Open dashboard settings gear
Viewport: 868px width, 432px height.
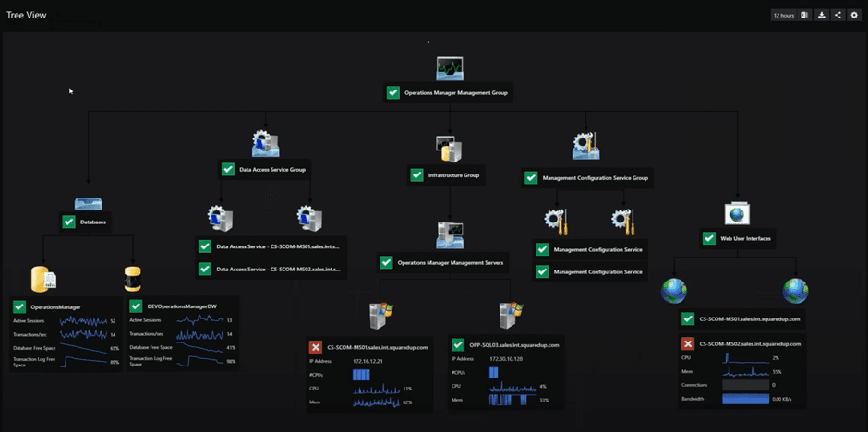[854, 16]
